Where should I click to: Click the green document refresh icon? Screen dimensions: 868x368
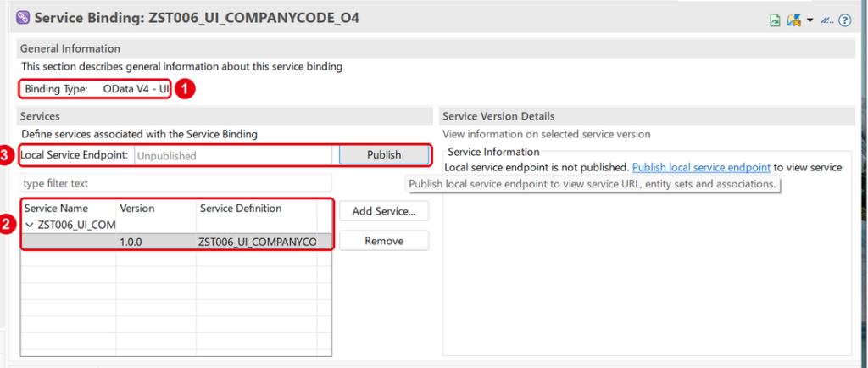(x=775, y=20)
